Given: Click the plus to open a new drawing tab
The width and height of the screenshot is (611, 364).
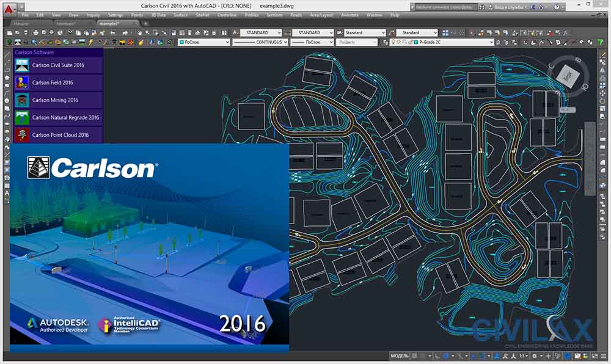Looking at the screenshot, I should tap(145, 23).
